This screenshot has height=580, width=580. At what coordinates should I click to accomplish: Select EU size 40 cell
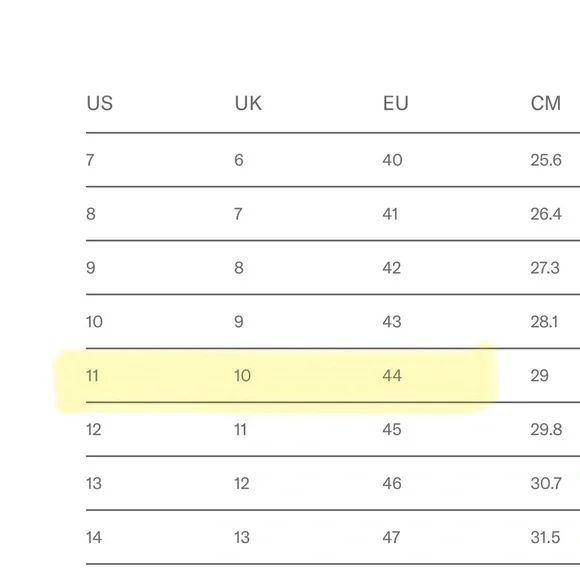click(392, 160)
